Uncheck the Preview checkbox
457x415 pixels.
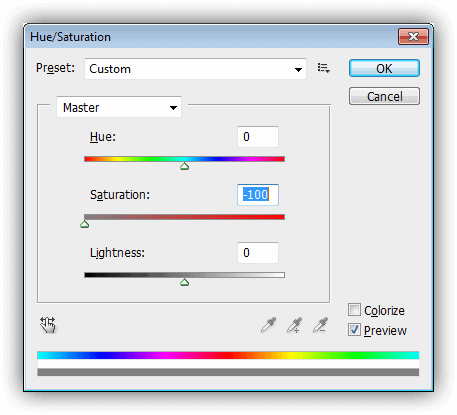354,330
